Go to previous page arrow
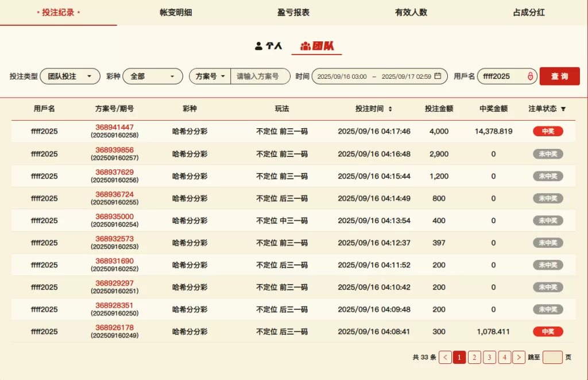This screenshot has width=588, height=380. click(445, 358)
